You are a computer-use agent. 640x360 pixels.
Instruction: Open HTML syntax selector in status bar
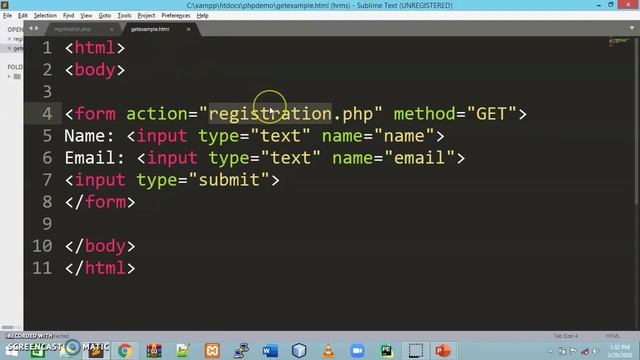(613, 336)
